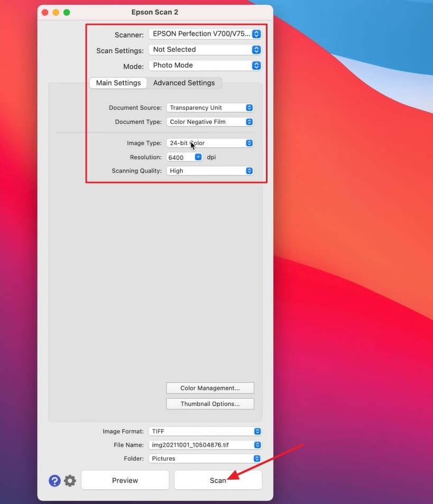Click the Thumbnail Options button
This screenshot has height=504, width=433.
click(x=210, y=404)
